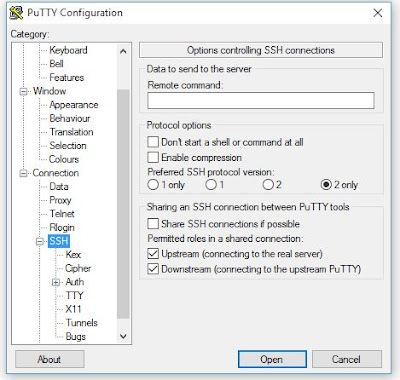Image resolution: width=400 pixels, height=380 pixels.
Task: Open the Features category
Action: click(67, 77)
